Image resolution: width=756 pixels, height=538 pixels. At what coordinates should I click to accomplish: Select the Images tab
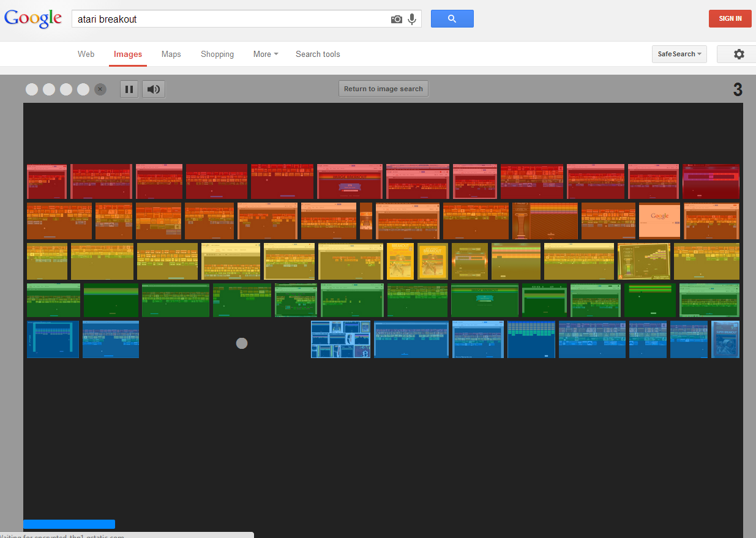128,54
